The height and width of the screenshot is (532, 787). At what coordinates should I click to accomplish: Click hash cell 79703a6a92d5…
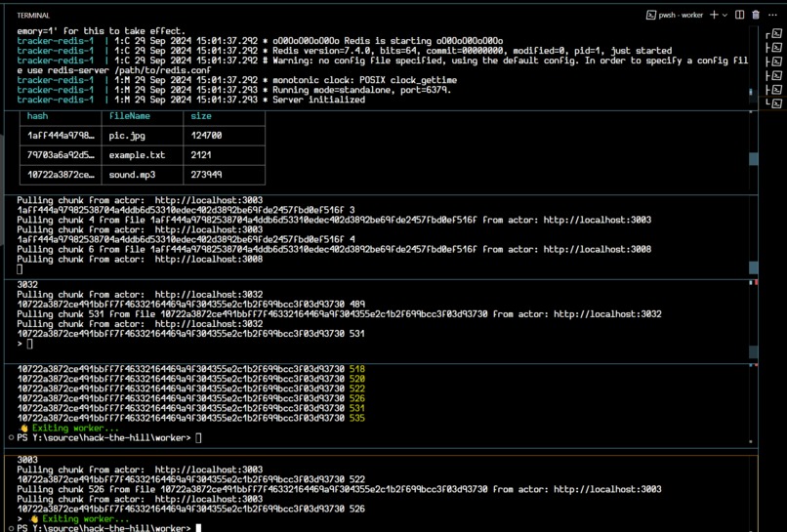click(x=61, y=155)
